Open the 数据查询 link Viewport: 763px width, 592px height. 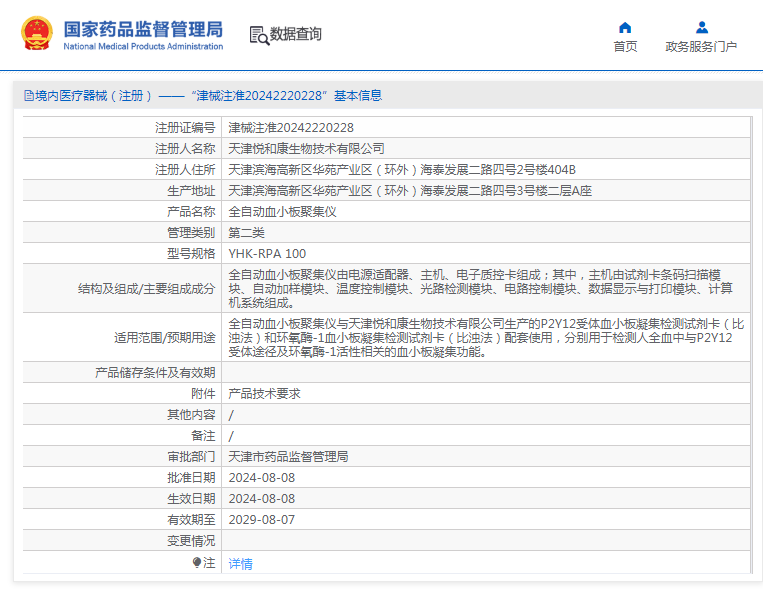pos(295,34)
